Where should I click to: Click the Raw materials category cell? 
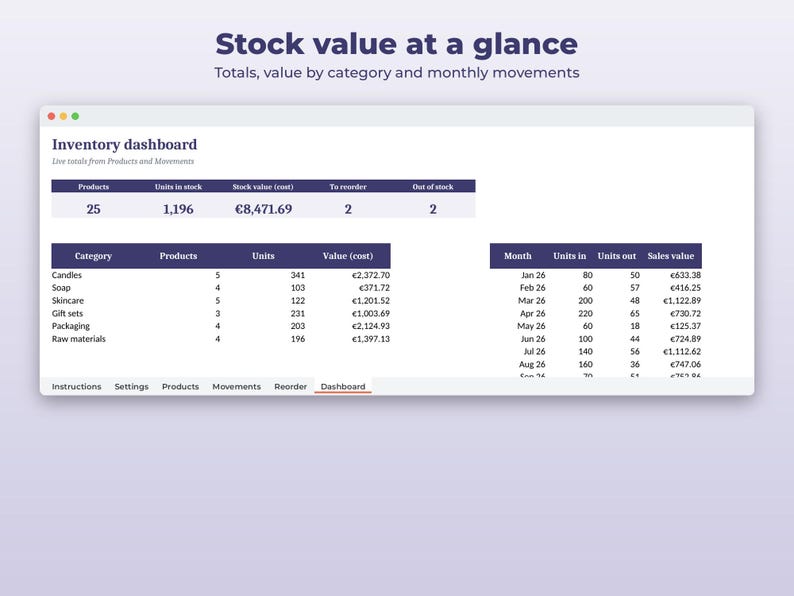[79, 339]
